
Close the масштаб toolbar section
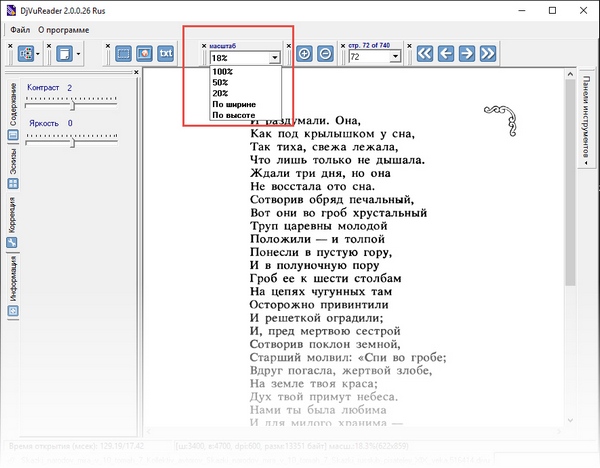[204, 46]
